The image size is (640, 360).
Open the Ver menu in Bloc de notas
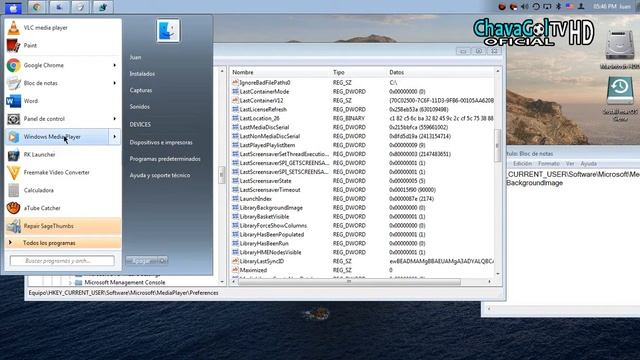pos(570,164)
